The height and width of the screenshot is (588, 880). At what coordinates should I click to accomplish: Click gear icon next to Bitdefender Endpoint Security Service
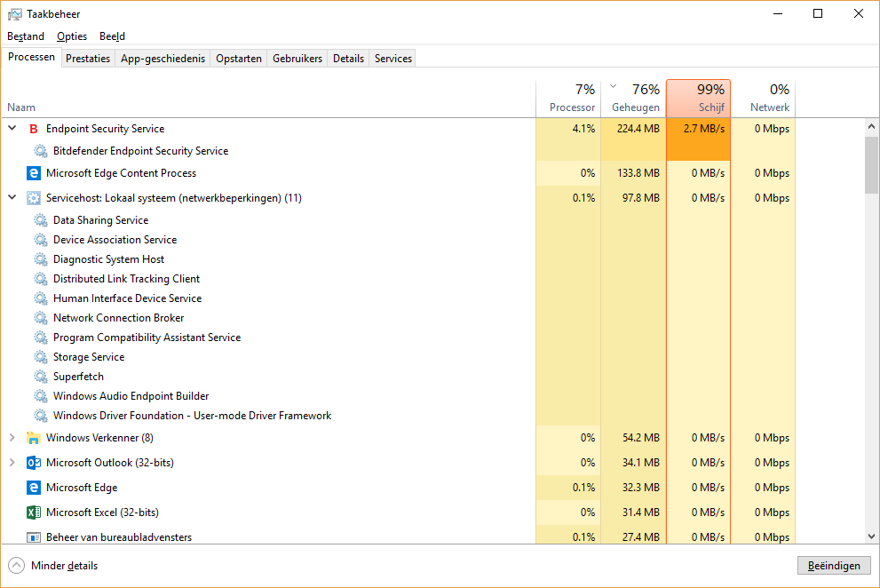coord(41,150)
